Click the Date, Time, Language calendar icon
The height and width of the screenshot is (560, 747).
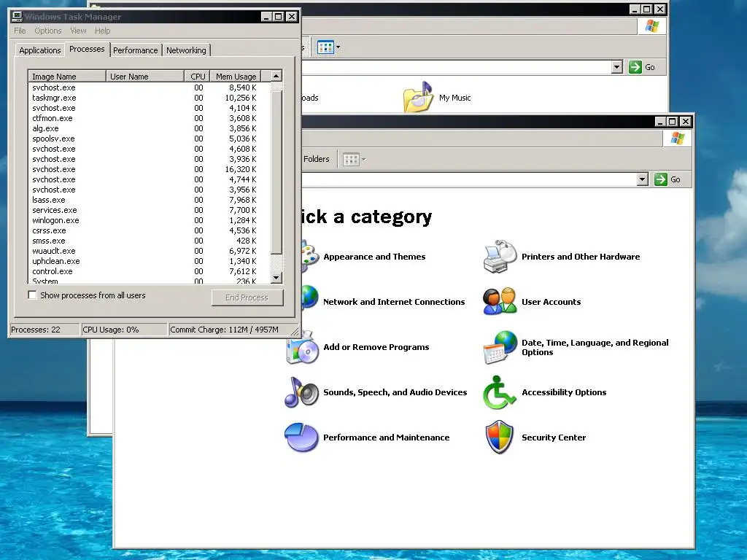500,348
